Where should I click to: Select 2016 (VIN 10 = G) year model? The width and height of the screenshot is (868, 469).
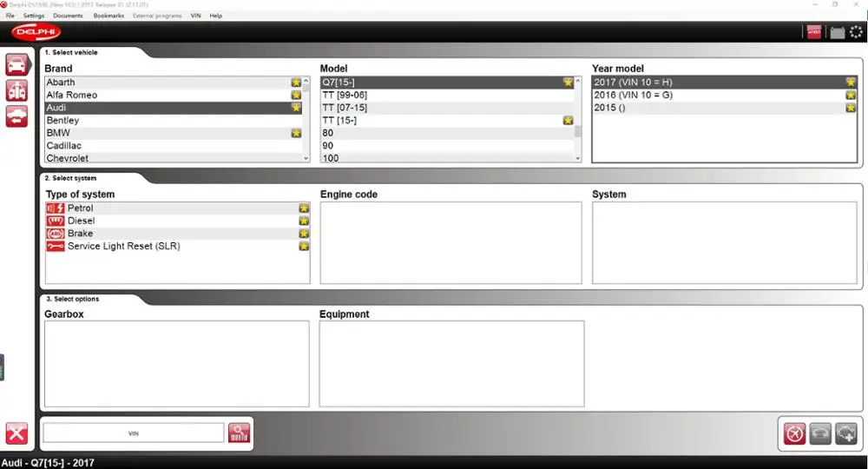pyautogui.click(x=724, y=96)
